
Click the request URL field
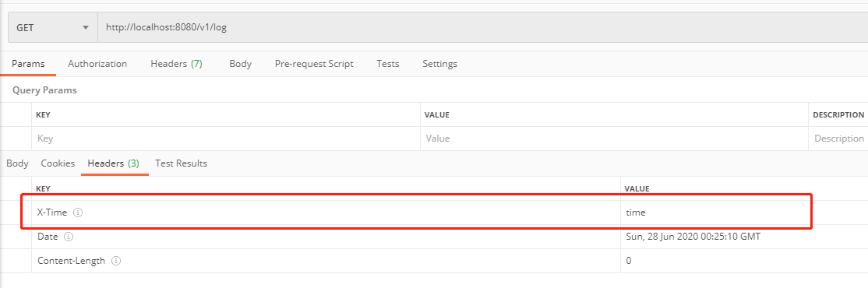click(483, 27)
